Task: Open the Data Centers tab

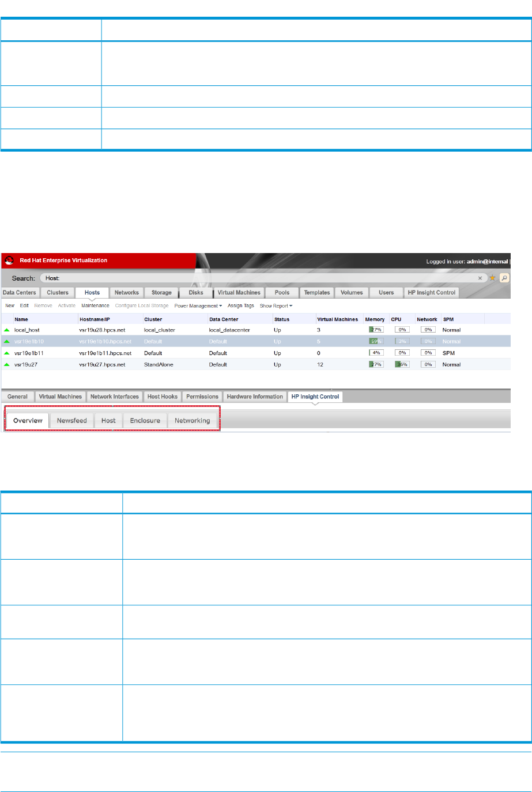Action: coord(20,293)
